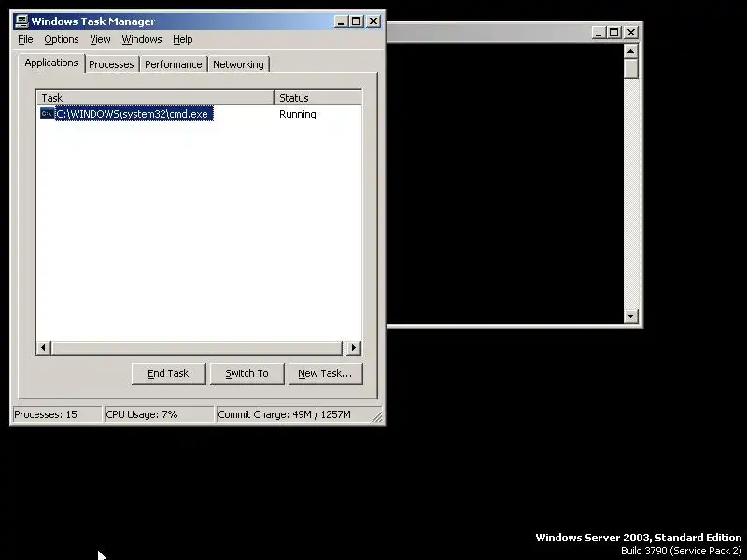Sort by the Status column header

tap(317, 98)
